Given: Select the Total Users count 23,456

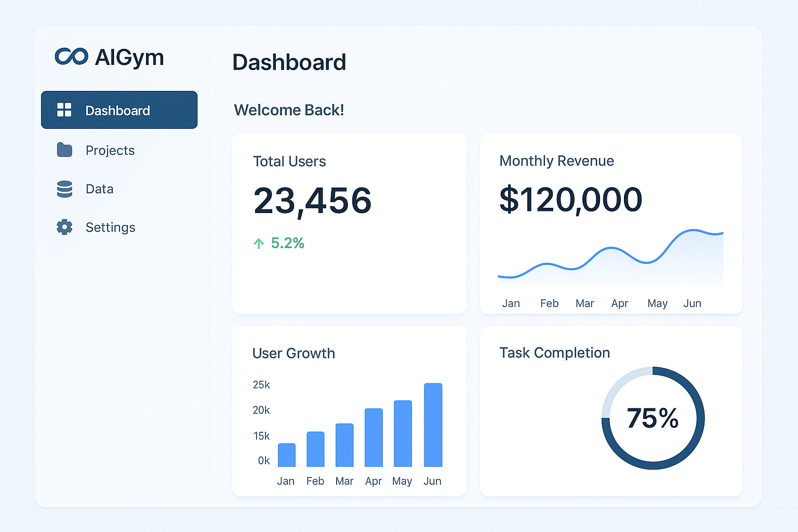Looking at the screenshot, I should click(312, 201).
